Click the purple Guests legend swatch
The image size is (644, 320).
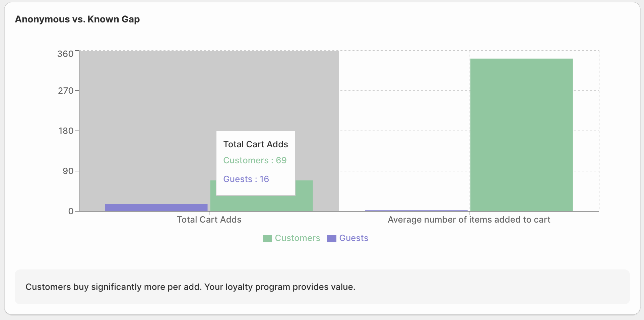tap(331, 238)
